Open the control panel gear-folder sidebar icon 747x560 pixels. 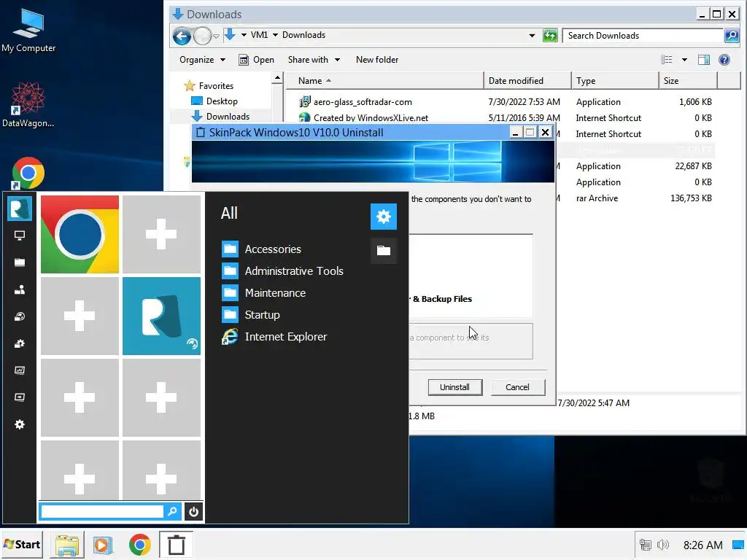(20, 343)
